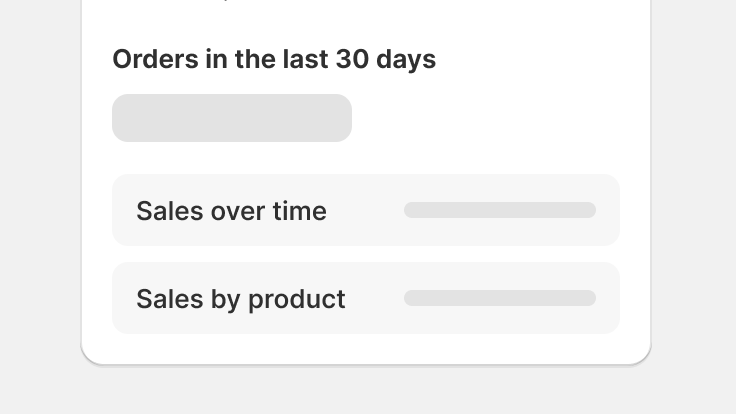Click the white card area right of orders placeholder
Screen dimensions: 736x414
(x=486, y=118)
